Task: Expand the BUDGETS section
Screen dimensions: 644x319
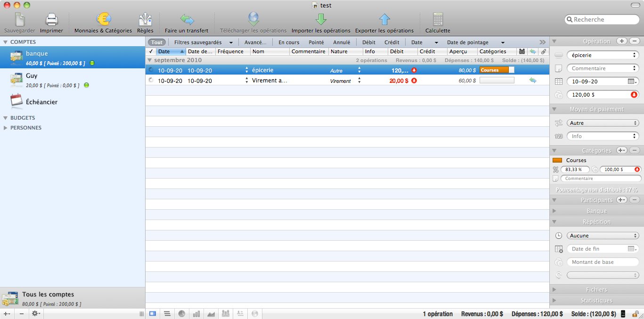Action: coord(5,118)
